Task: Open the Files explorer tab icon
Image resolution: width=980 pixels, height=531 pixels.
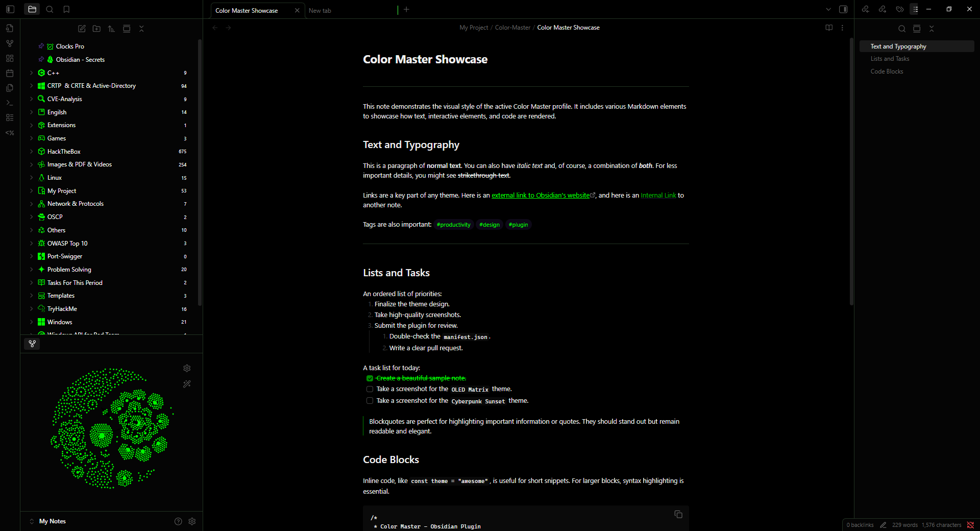Action: (32, 9)
